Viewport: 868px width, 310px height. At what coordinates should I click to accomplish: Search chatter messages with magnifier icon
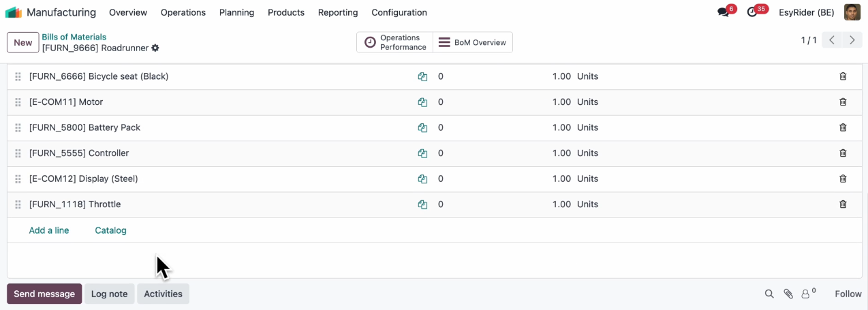coord(769,294)
